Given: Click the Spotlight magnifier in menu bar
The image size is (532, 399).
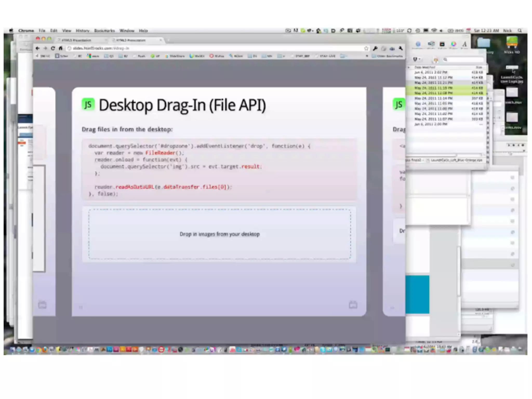Looking at the screenshot, I should click(520, 31).
